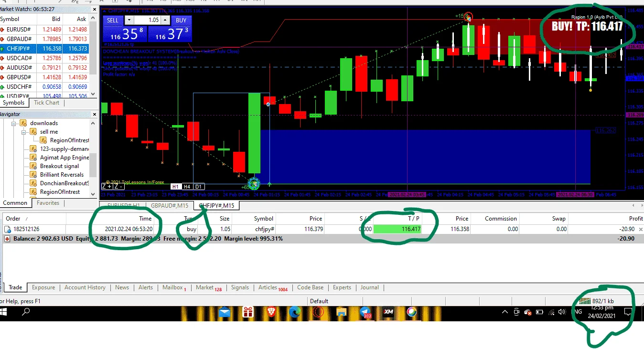The height and width of the screenshot is (349, 644).
Task: Switch to Navigator Common tab
Action: [15, 203]
